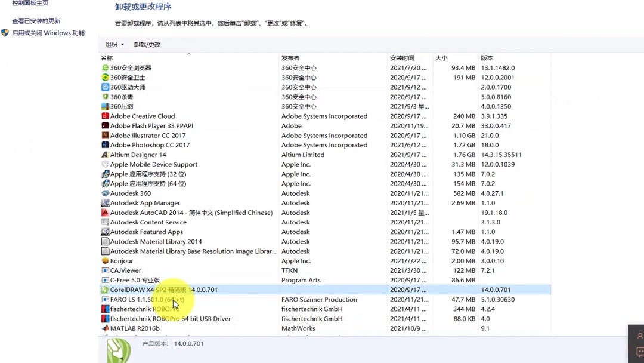Click the 卸载/更改 button
Screen dimensions: 644x363
148,44
